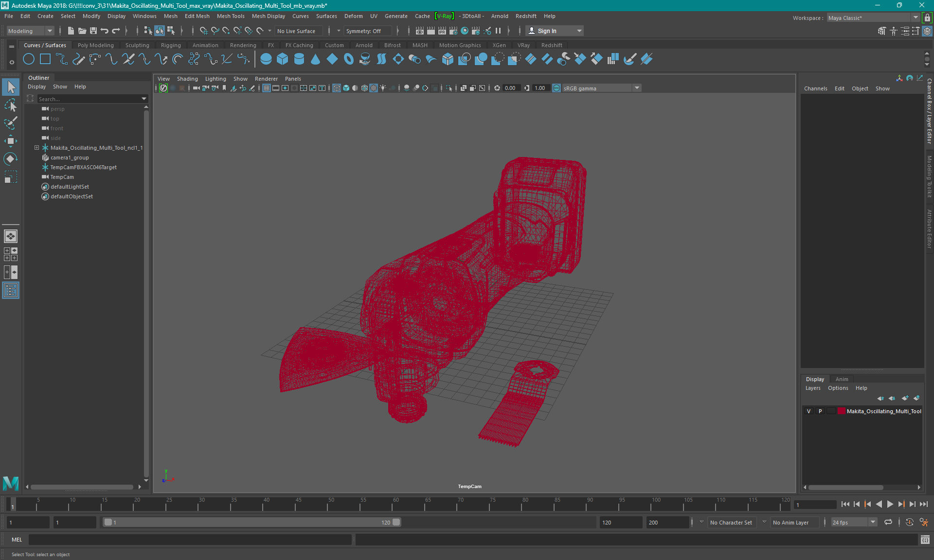Click the Outliner search field

tap(88, 99)
